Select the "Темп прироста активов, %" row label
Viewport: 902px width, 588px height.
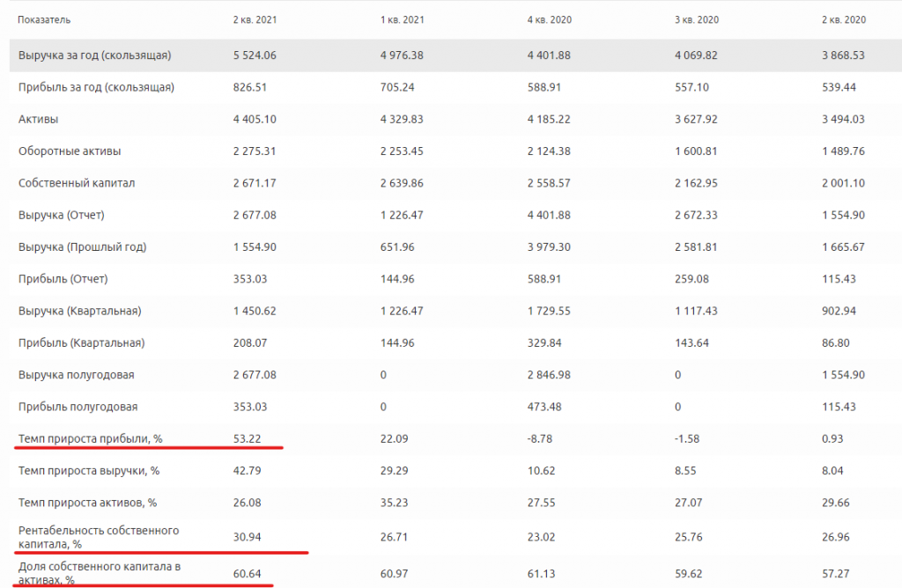point(87,503)
